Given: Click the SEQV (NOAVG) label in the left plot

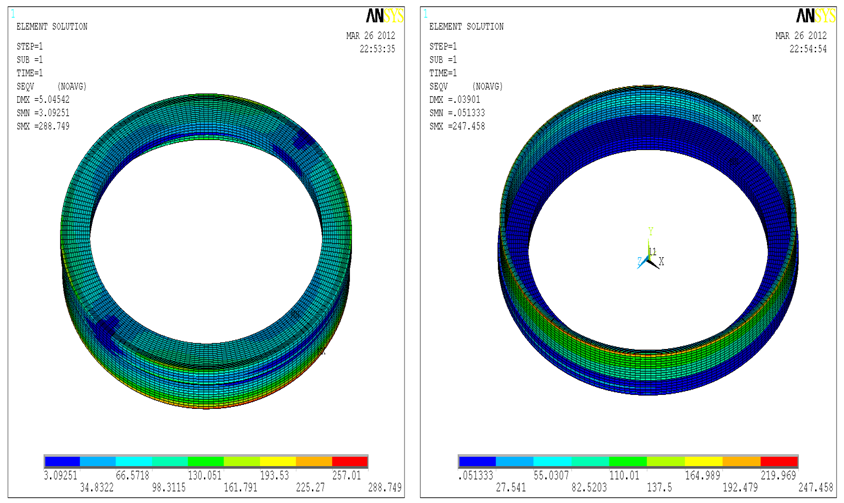Looking at the screenshot, I should (x=49, y=86).
